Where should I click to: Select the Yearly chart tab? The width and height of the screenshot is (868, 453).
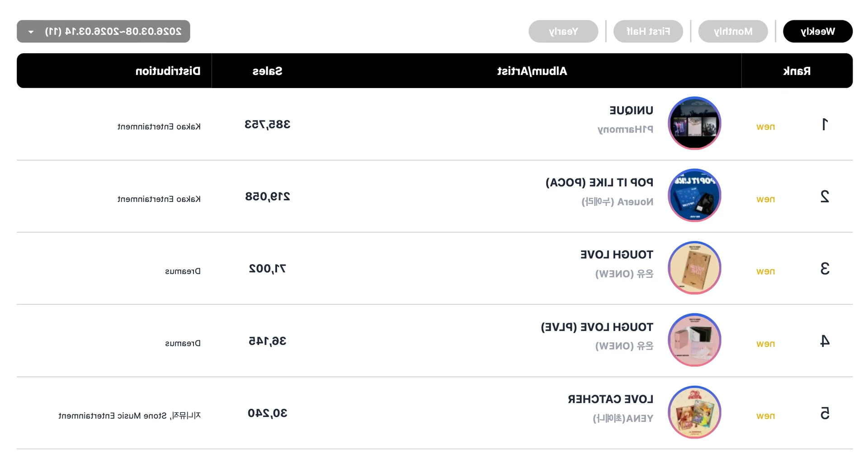(x=563, y=31)
